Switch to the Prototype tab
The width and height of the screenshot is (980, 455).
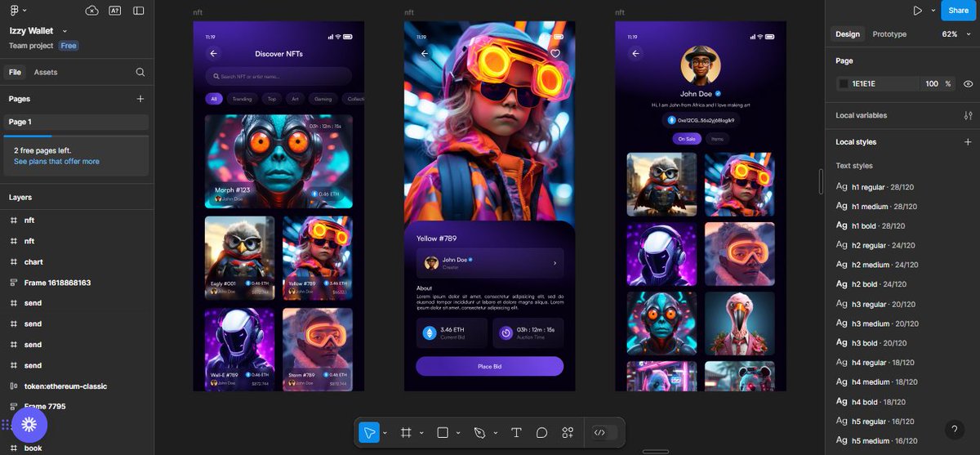point(889,34)
